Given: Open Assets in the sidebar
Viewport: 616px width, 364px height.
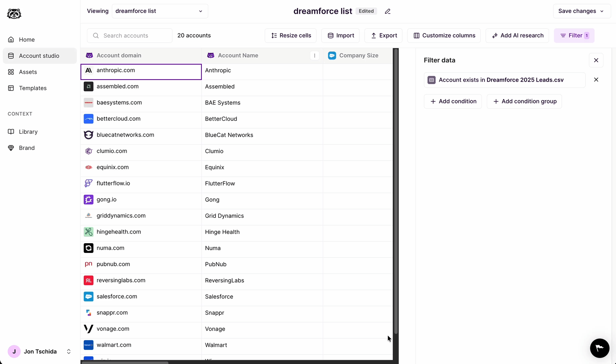Looking at the screenshot, I should click(40, 72).
